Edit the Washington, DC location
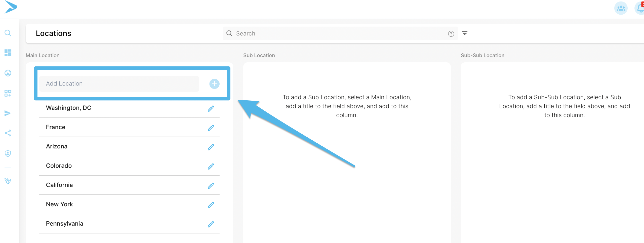This screenshot has width=644, height=243. point(211,108)
